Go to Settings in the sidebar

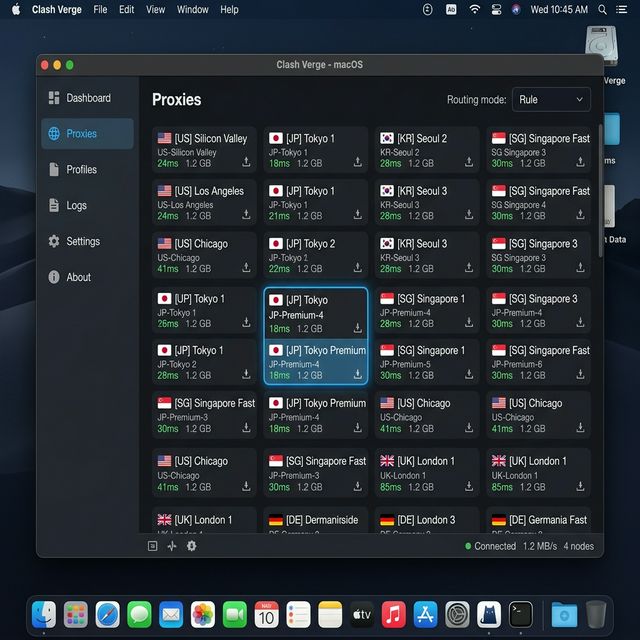pyautogui.click(x=82, y=241)
